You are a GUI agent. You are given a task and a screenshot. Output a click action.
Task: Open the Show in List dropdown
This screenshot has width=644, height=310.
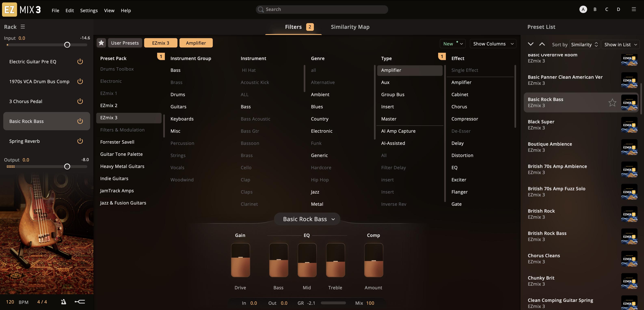pyautogui.click(x=620, y=44)
